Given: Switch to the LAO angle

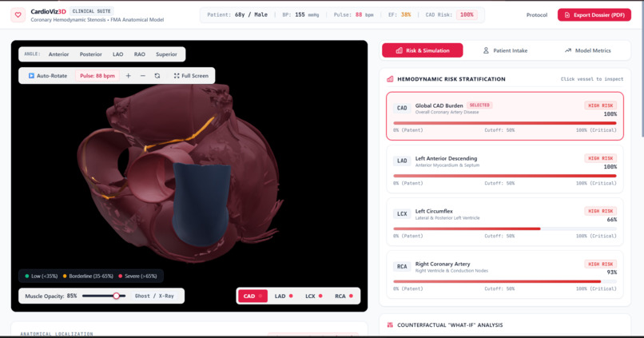Looking at the screenshot, I should [x=118, y=54].
